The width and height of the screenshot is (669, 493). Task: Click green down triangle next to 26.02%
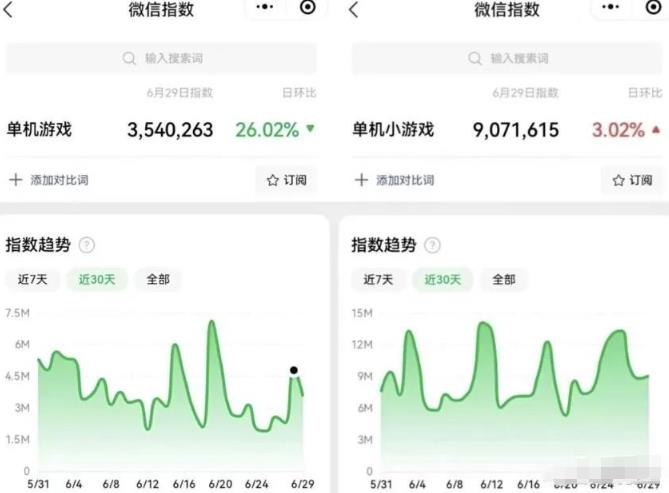311,128
